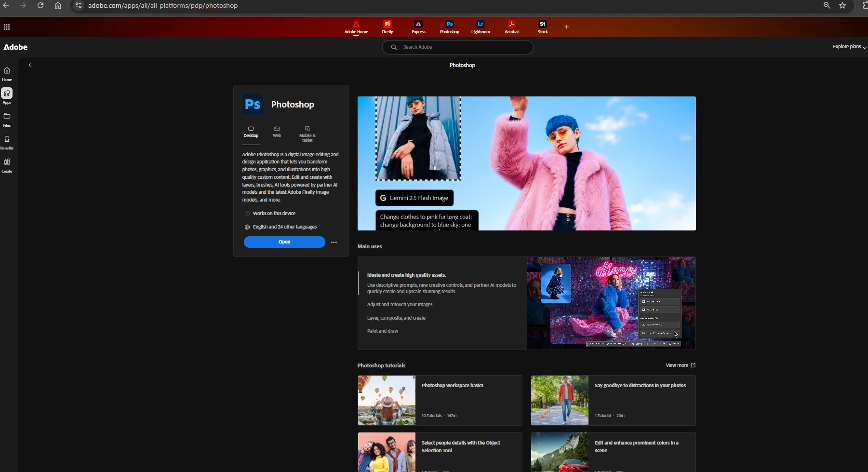Select Apps in the left sidebar
Screen dimensions: 868x472
[7, 96]
